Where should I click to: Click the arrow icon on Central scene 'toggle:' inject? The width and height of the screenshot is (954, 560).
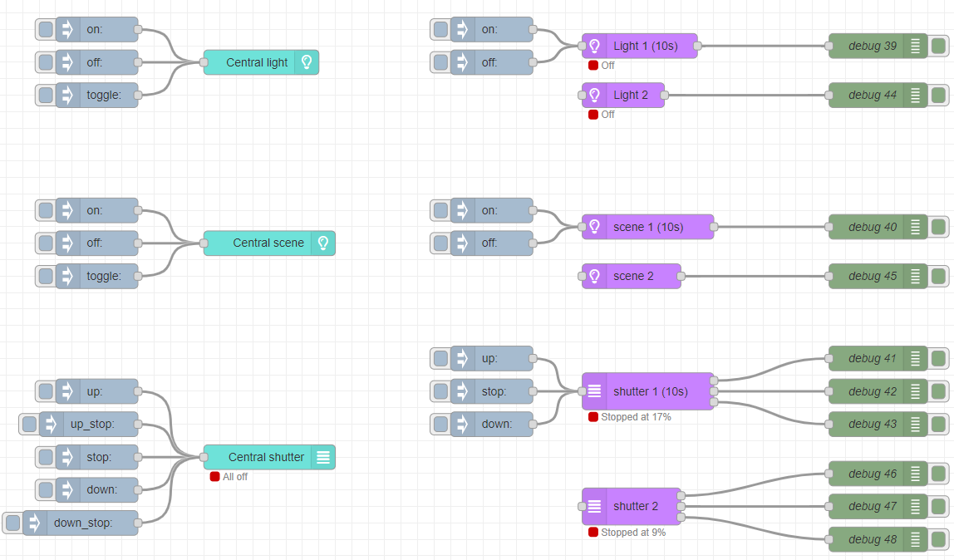67,276
